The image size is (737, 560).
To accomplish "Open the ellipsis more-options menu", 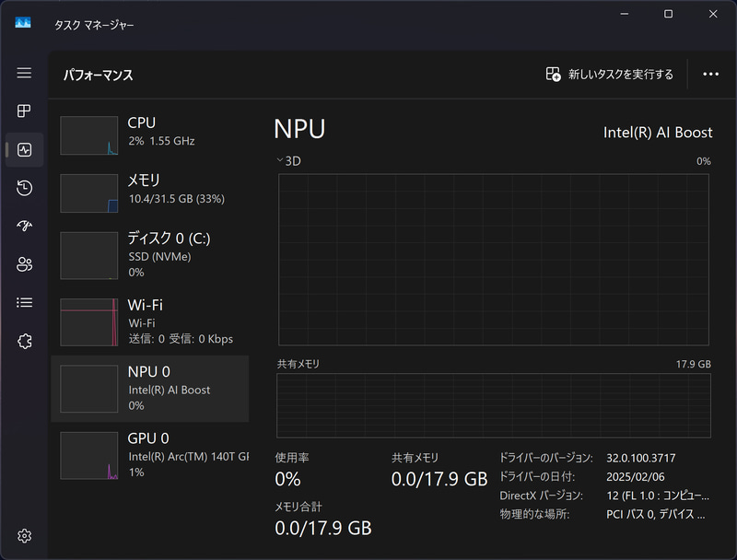I will tap(710, 74).
